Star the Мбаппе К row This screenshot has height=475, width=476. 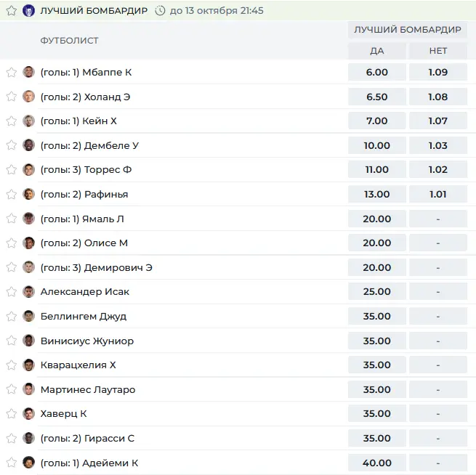click(x=12, y=72)
